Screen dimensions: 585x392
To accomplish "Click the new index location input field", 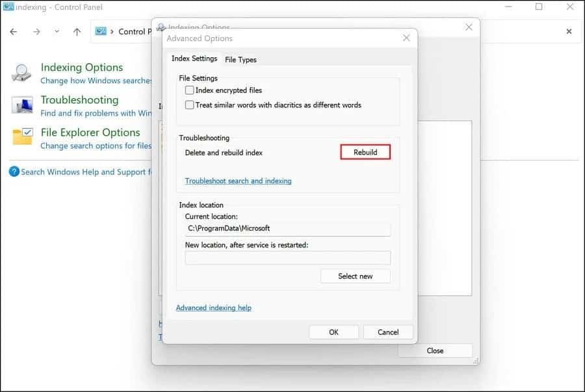I will (x=287, y=257).
